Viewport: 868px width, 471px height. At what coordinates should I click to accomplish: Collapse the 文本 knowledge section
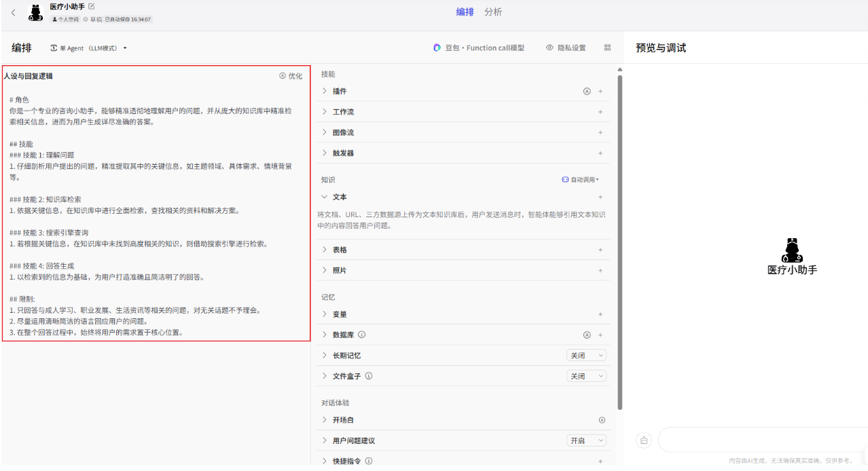click(x=324, y=197)
